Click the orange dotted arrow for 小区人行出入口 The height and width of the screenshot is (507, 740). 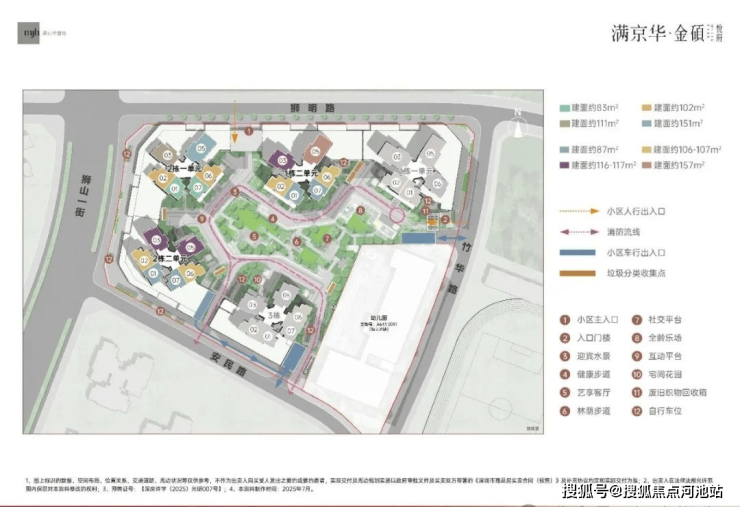[579, 211]
